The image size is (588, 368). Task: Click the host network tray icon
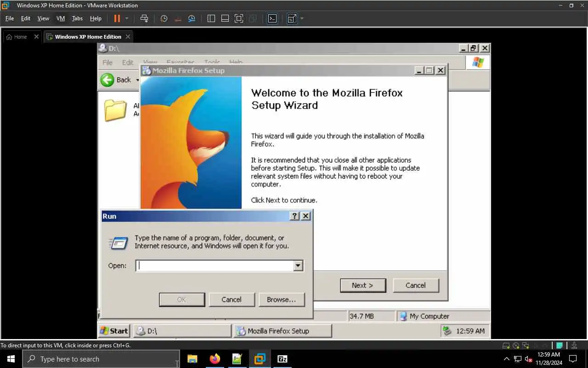[x=518, y=359]
